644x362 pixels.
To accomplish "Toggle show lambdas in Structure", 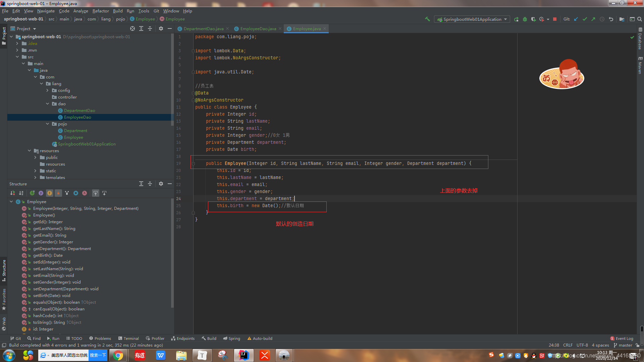I will (85, 193).
